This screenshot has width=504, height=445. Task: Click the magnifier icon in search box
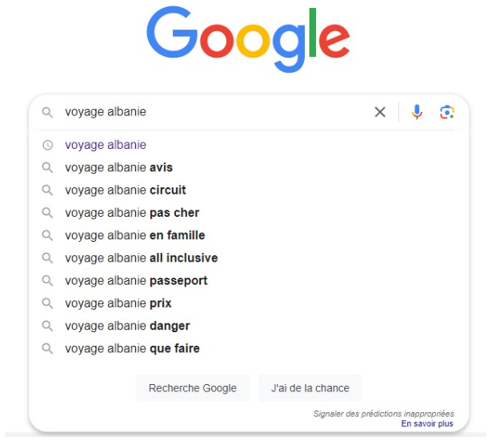tap(47, 112)
